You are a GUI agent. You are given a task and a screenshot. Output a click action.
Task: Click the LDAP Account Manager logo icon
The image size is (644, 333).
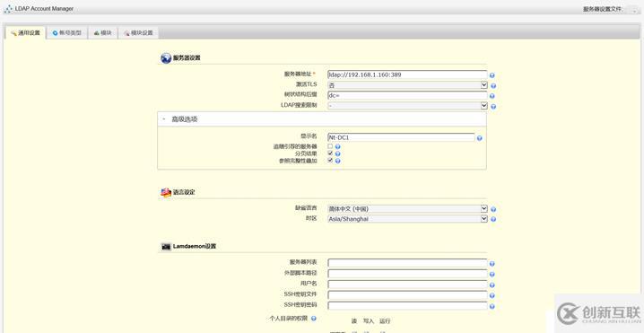pyautogui.click(x=8, y=9)
